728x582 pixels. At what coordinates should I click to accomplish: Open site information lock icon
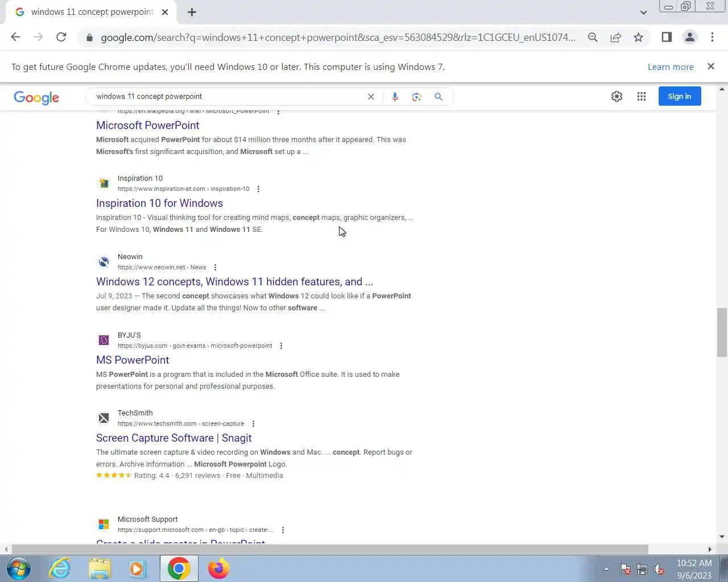(89, 38)
